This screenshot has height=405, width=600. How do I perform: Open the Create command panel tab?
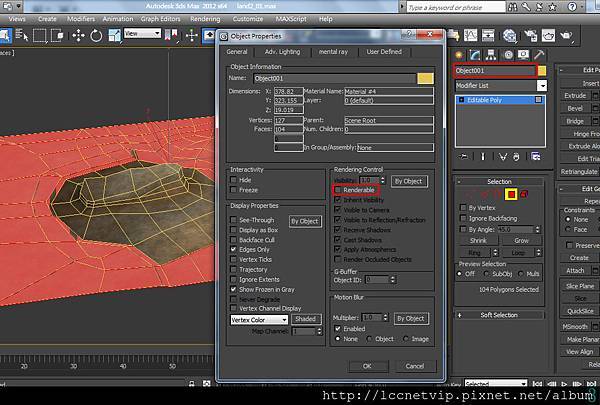click(459, 54)
